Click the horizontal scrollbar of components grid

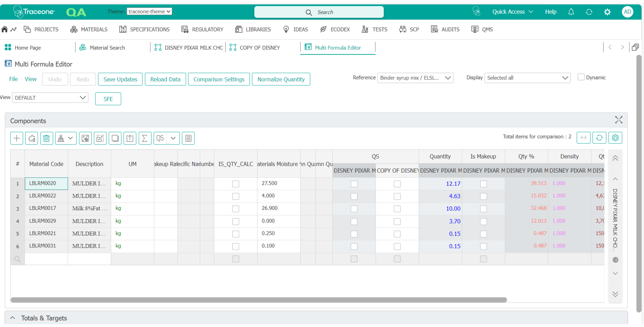click(259, 300)
